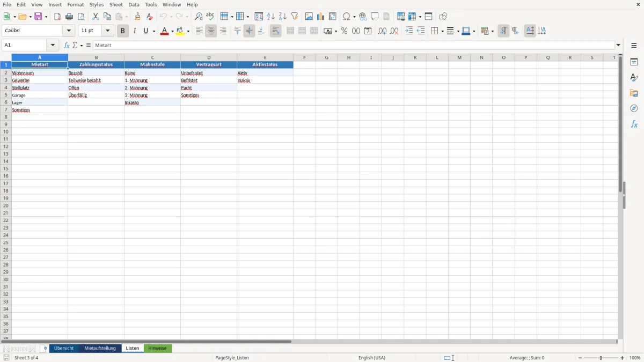Toggle Underline formatting

tap(145, 31)
